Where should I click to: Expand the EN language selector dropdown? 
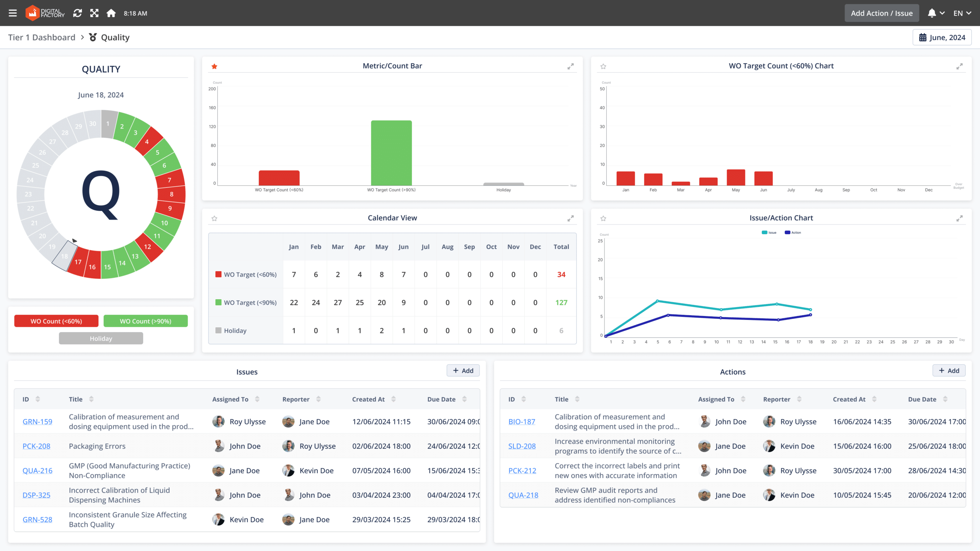pos(962,13)
